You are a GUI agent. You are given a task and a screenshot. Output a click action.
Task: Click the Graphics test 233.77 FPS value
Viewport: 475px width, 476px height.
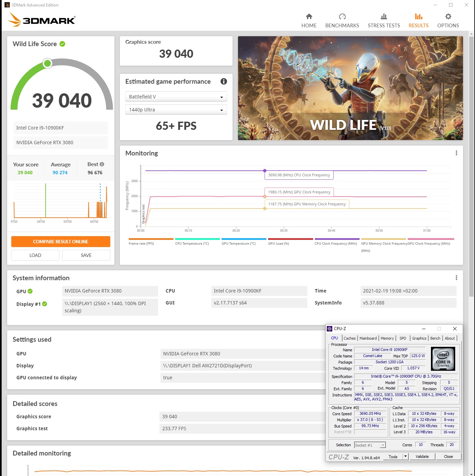pos(242,429)
